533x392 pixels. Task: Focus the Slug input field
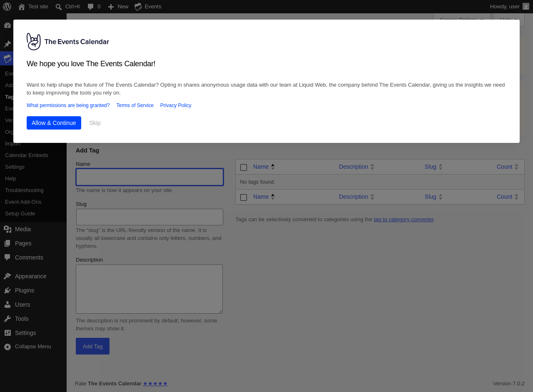point(149,217)
